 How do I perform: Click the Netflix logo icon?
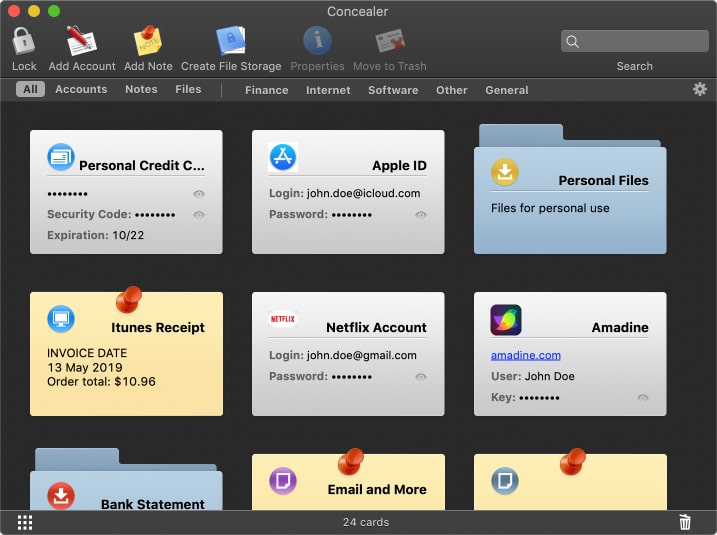[x=283, y=319]
